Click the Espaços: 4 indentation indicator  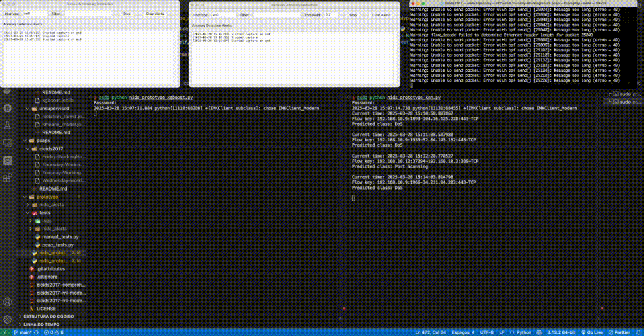[x=463, y=332]
